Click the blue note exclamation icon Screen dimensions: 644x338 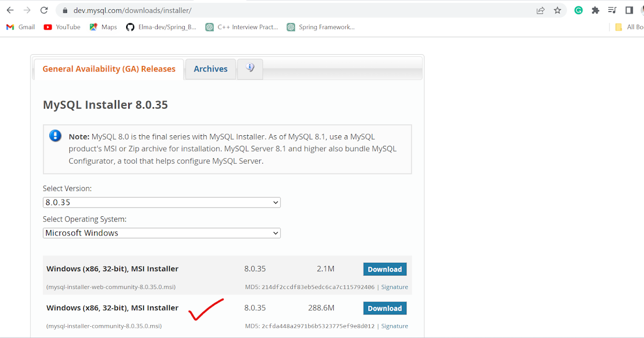click(x=55, y=135)
